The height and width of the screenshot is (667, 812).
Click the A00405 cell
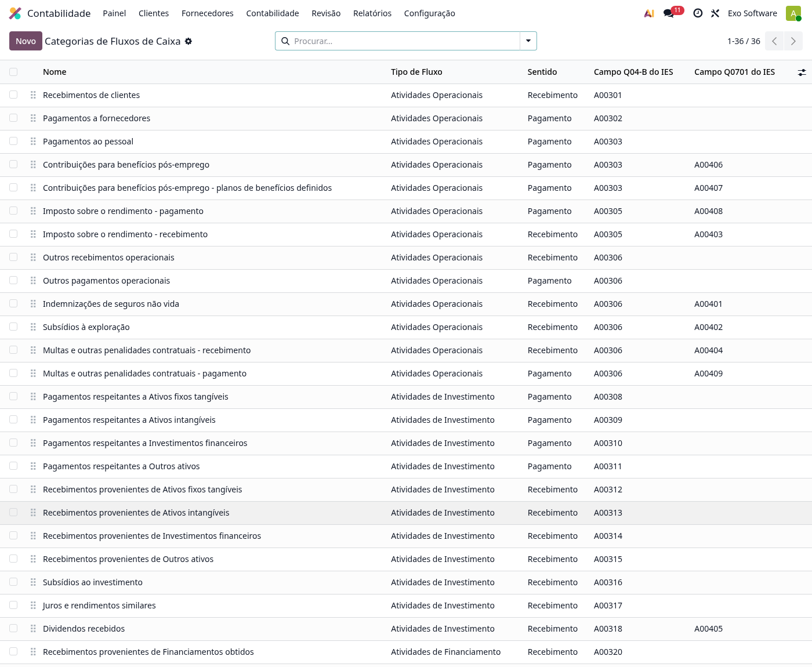(x=708, y=629)
